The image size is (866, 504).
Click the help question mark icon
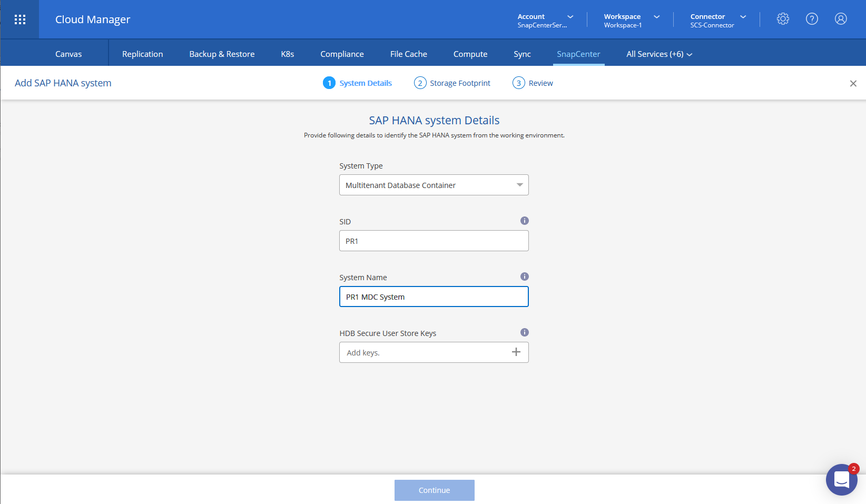click(x=812, y=19)
